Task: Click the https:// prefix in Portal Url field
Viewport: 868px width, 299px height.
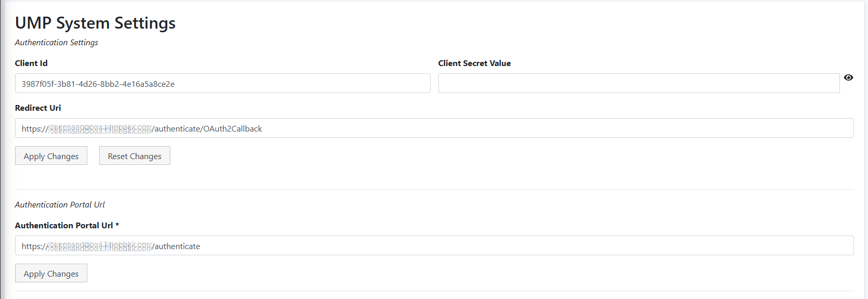Action: (34, 246)
